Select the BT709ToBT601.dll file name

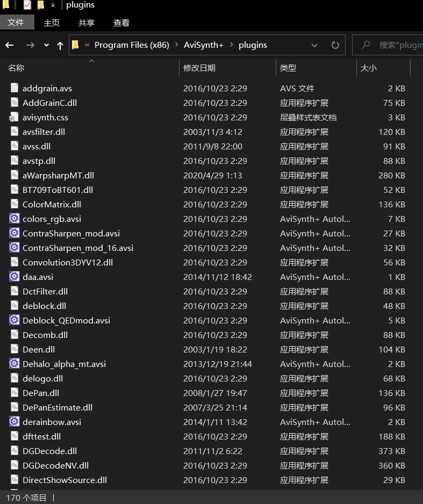click(x=58, y=190)
